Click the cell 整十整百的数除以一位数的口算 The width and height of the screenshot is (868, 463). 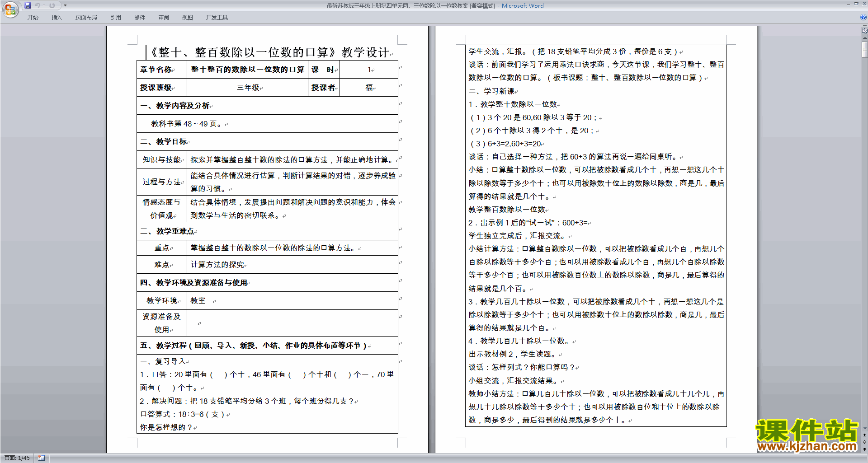[247, 70]
